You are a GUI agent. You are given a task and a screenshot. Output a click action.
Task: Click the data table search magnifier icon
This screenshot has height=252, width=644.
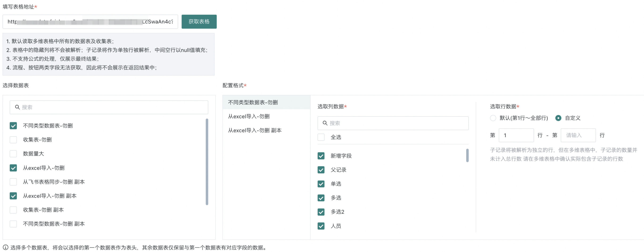point(17,107)
